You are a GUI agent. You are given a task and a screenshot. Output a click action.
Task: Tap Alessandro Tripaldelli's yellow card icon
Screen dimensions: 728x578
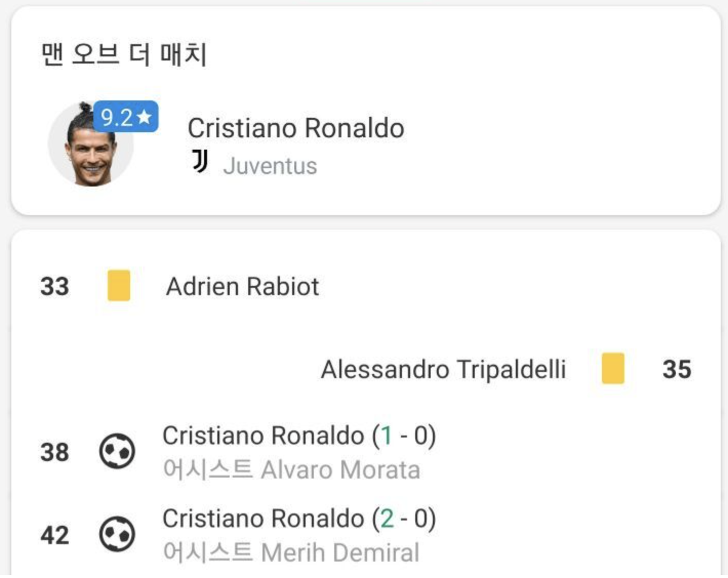613,368
